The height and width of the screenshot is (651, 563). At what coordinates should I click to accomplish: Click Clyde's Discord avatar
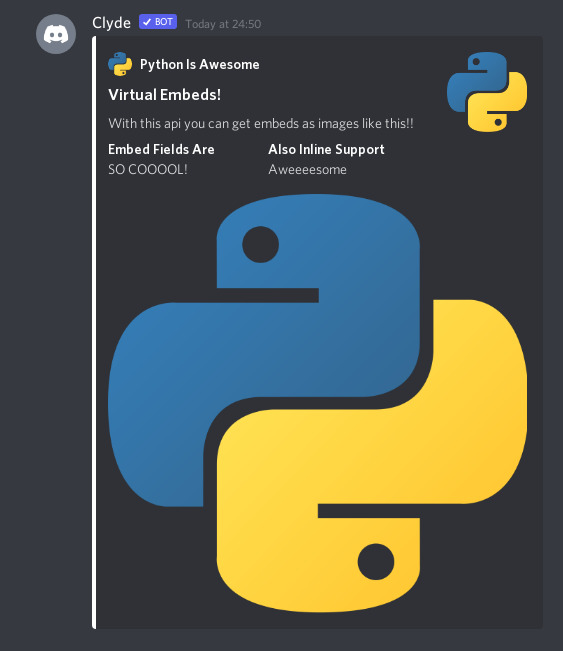point(56,34)
